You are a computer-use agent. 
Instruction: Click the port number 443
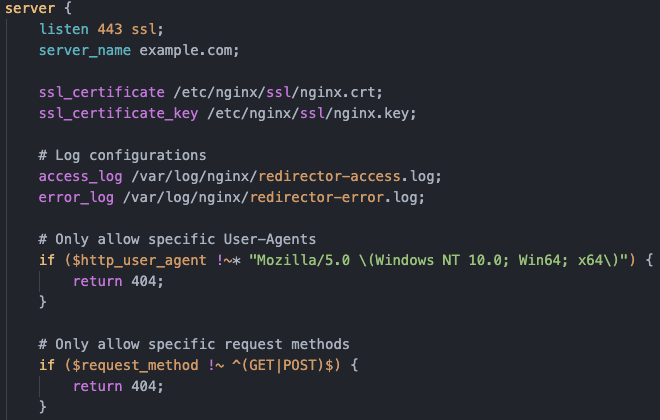110,29
